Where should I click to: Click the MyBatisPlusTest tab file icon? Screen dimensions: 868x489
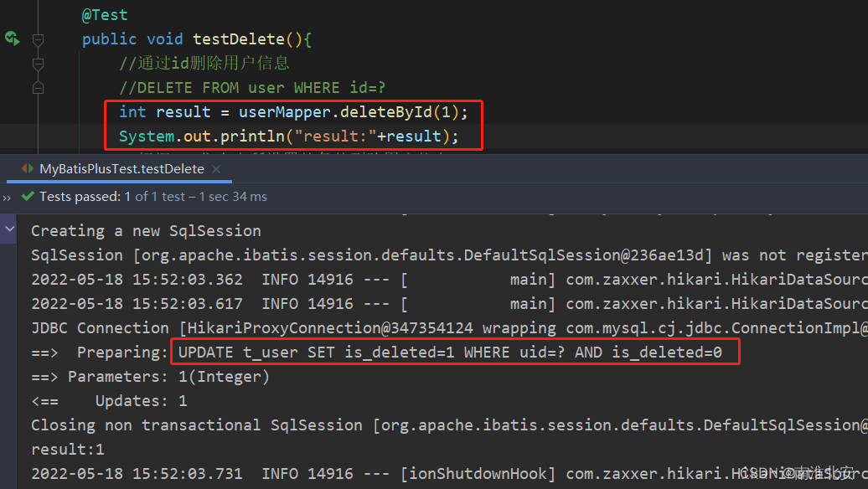pos(28,168)
